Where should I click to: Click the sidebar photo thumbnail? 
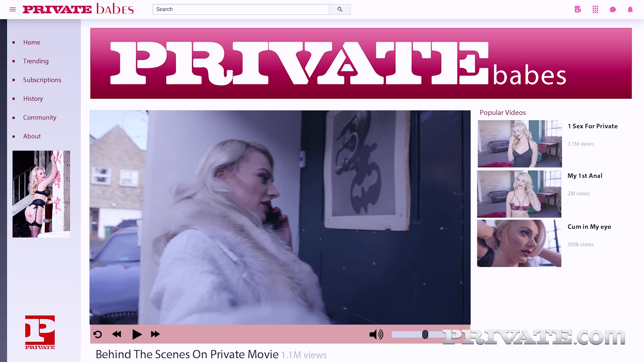tap(41, 194)
